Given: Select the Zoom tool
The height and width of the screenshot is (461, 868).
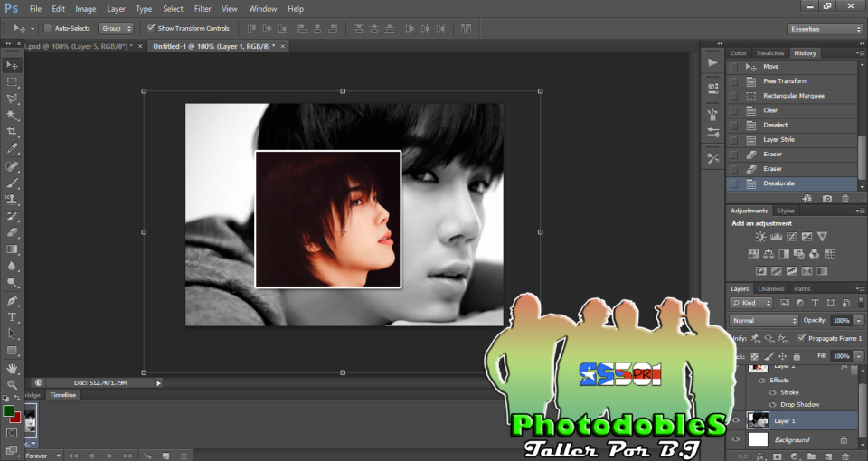Looking at the screenshot, I should tap(12, 384).
